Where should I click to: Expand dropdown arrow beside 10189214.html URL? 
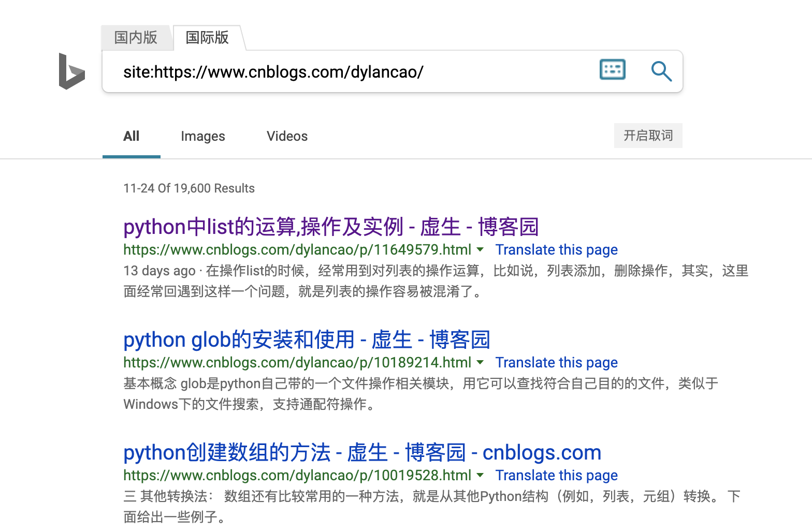(x=480, y=363)
